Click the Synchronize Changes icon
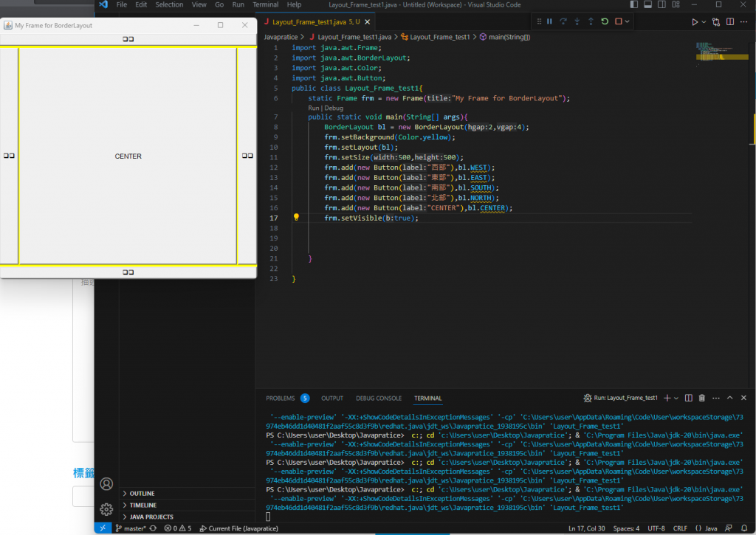The height and width of the screenshot is (535, 756). click(x=153, y=528)
